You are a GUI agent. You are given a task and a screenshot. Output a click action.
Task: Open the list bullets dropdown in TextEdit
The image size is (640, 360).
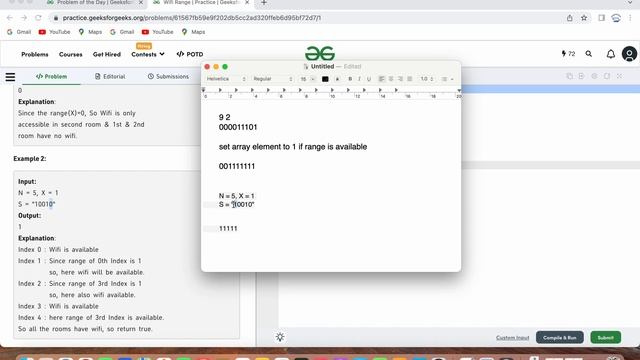coord(447,79)
